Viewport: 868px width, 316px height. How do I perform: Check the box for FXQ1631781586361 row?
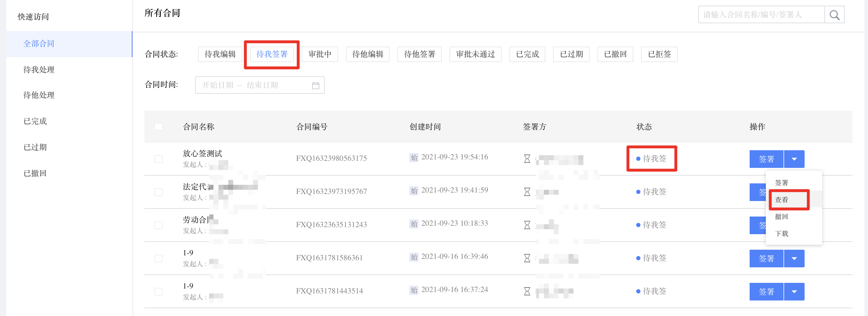(159, 259)
